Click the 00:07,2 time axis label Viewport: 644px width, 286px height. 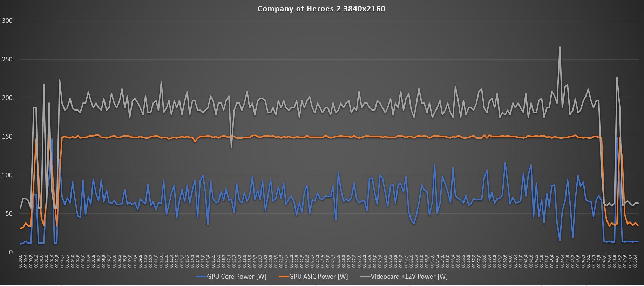pyautogui.click(x=109, y=262)
